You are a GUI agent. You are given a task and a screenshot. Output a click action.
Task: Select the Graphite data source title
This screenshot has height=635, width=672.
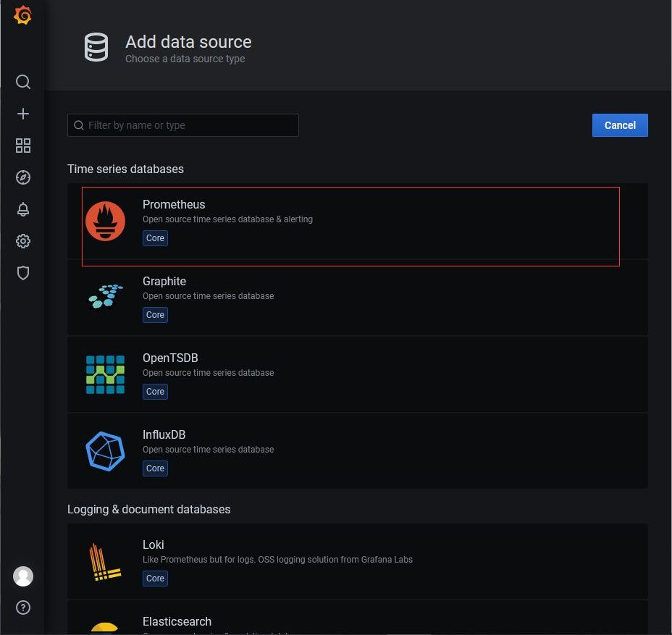click(164, 281)
